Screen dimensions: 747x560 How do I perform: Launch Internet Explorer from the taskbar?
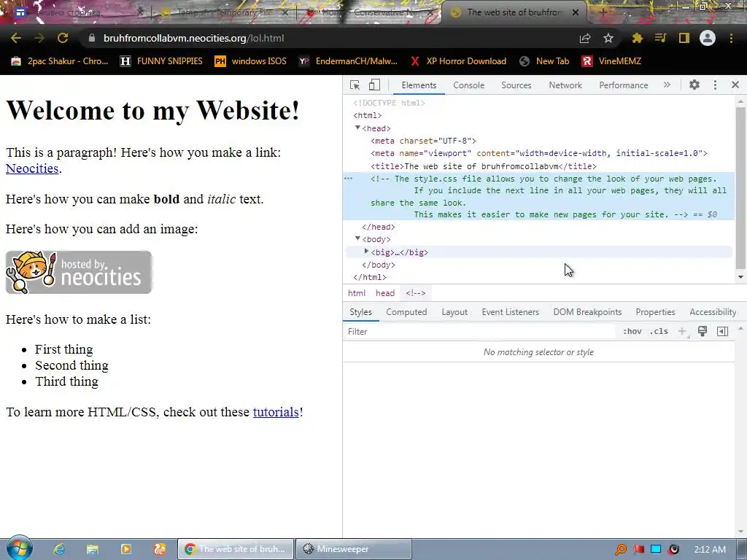click(59, 549)
